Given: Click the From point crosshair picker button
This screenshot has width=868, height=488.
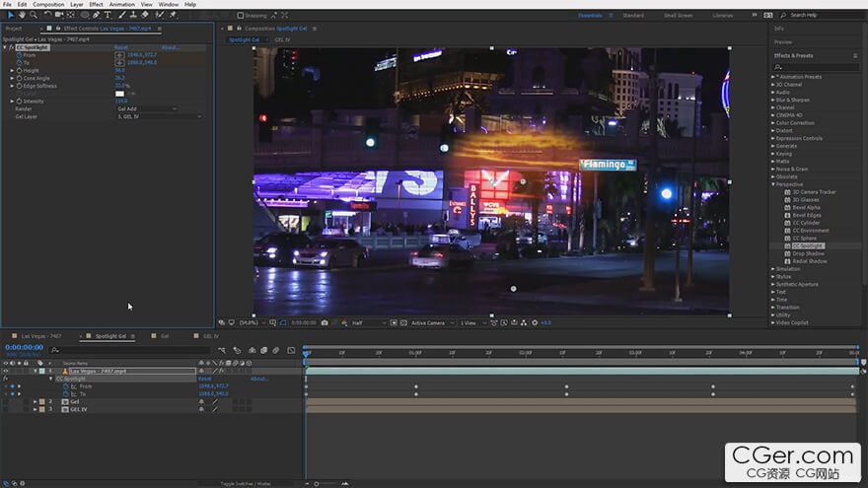Looking at the screenshot, I should click(x=119, y=55).
